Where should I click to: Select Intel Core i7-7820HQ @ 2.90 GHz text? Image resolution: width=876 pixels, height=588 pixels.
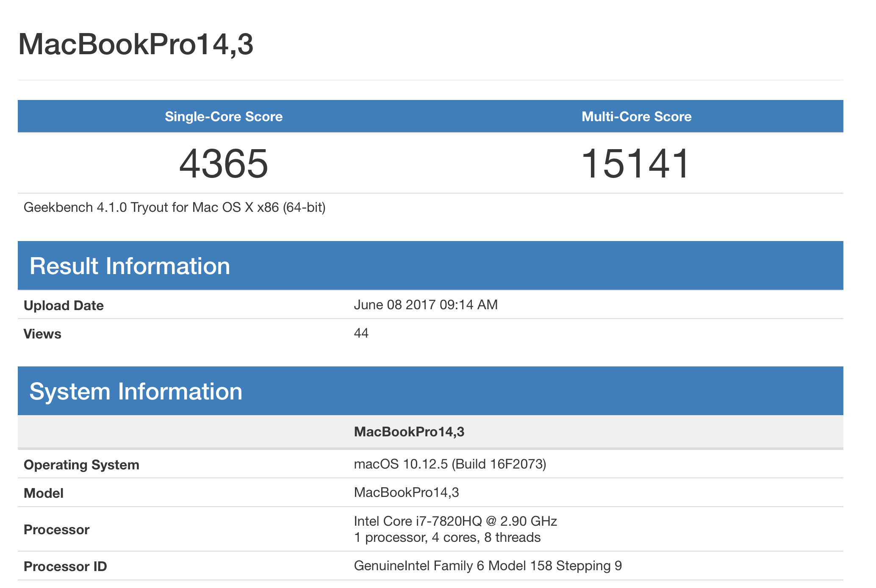pyautogui.click(x=455, y=521)
